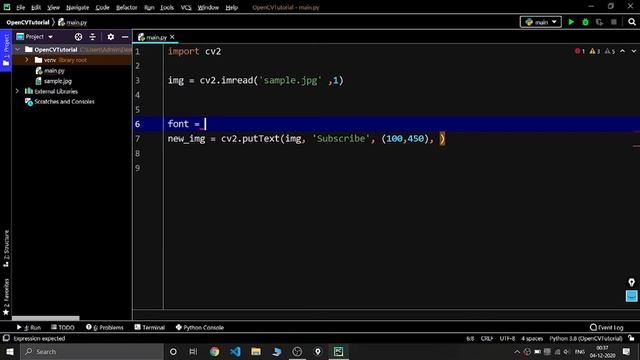Open the Refactor menu
640x360 pixels.
tap(127, 7)
